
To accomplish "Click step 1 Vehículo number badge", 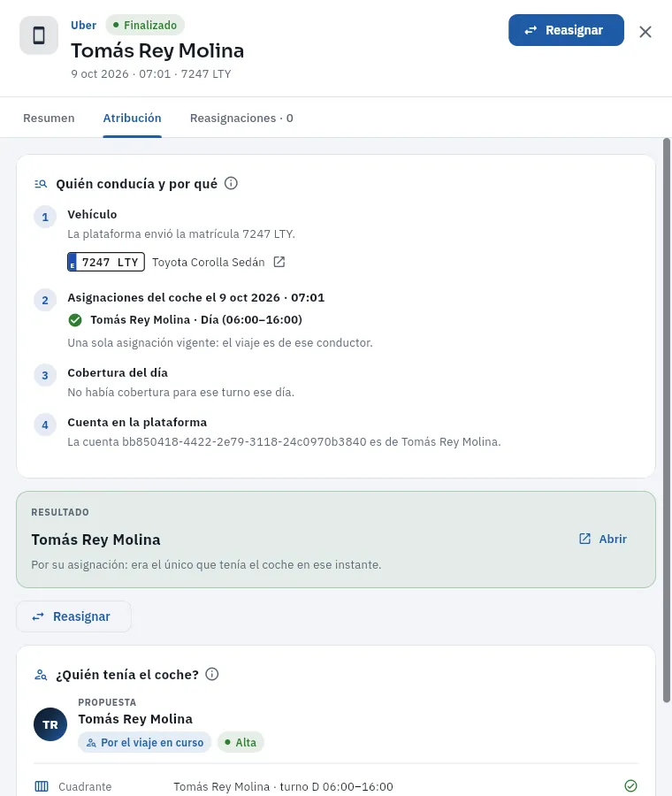I will [x=45, y=218].
